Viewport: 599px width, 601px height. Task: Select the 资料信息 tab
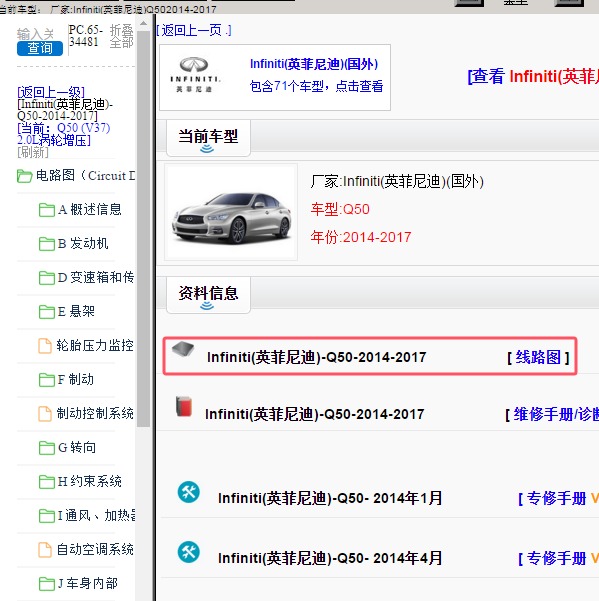point(208,294)
